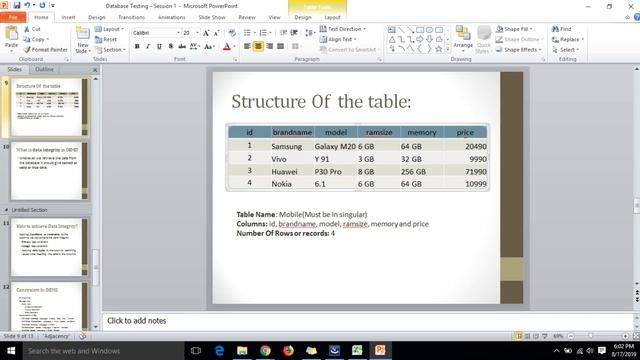This screenshot has height=360, width=640.
Task: Click the Cut command
Action: (32, 29)
